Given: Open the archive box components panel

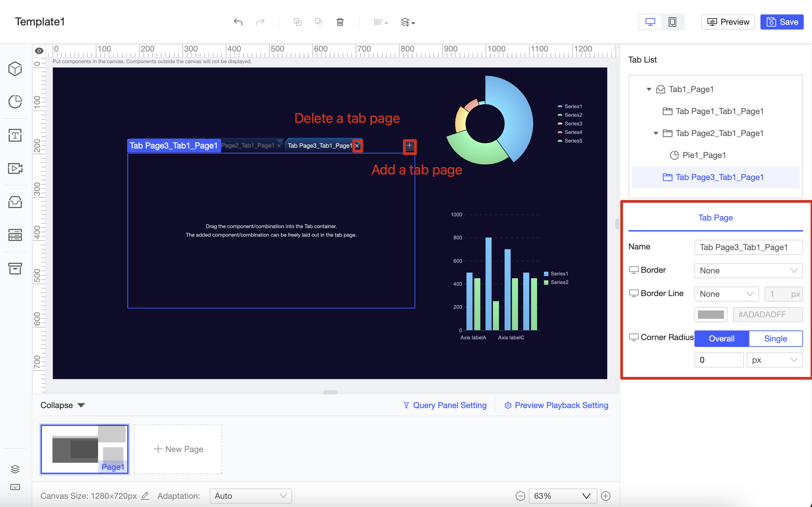Looking at the screenshot, I should click(x=15, y=269).
